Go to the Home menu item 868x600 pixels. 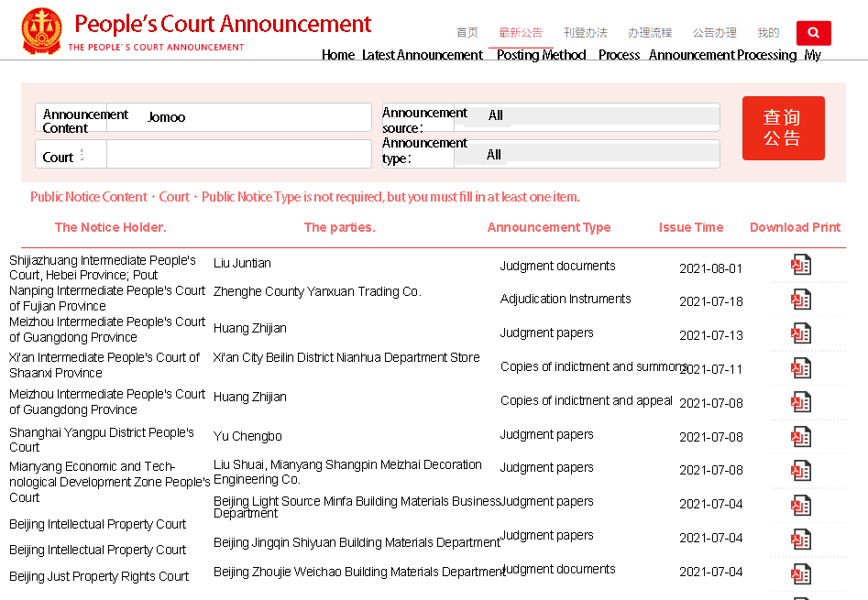[467, 34]
